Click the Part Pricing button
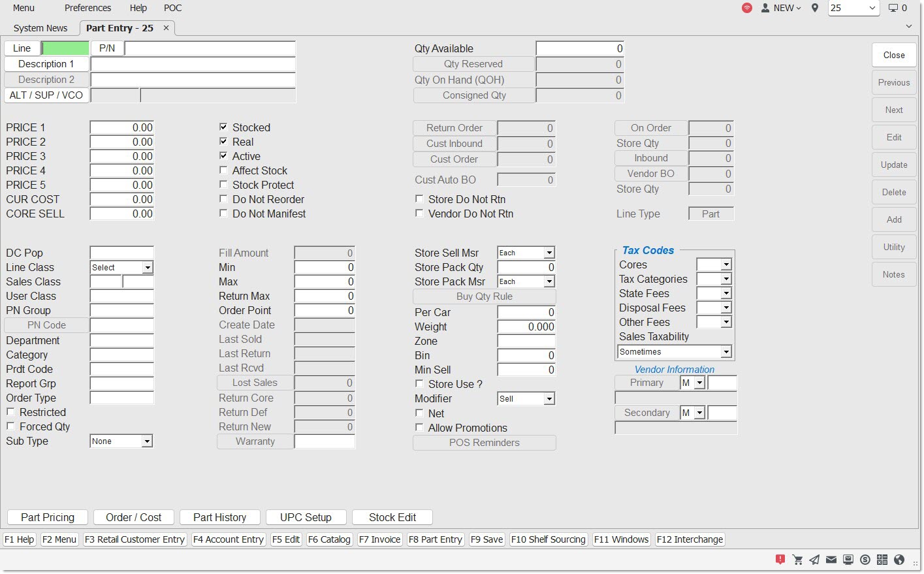The image size is (924, 574). click(x=48, y=517)
